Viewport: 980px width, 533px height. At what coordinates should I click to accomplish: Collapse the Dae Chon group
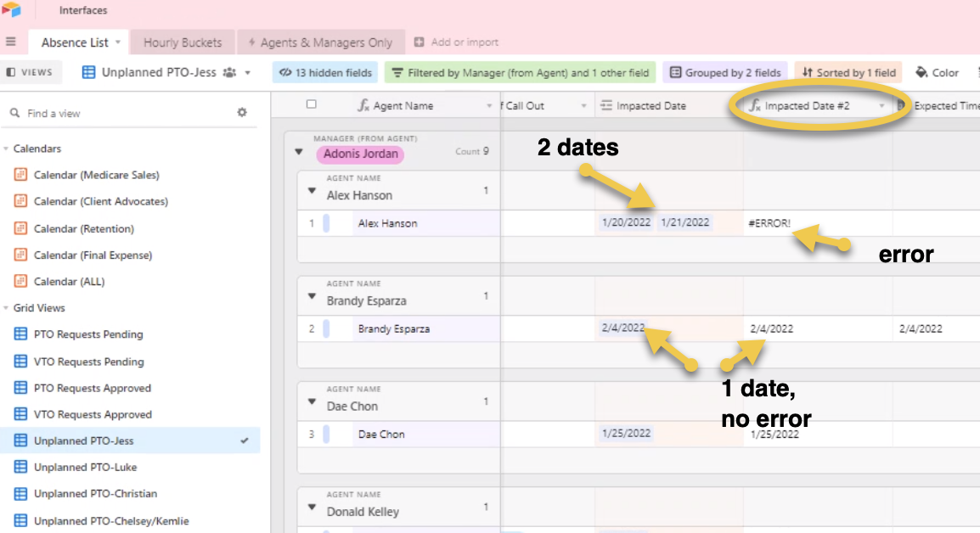point(312,401)
